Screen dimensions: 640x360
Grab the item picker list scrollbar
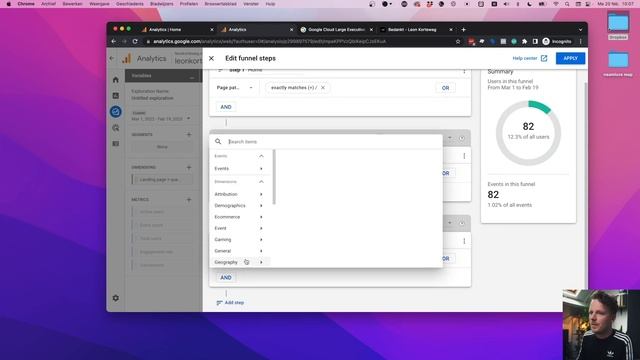(274, 177)
